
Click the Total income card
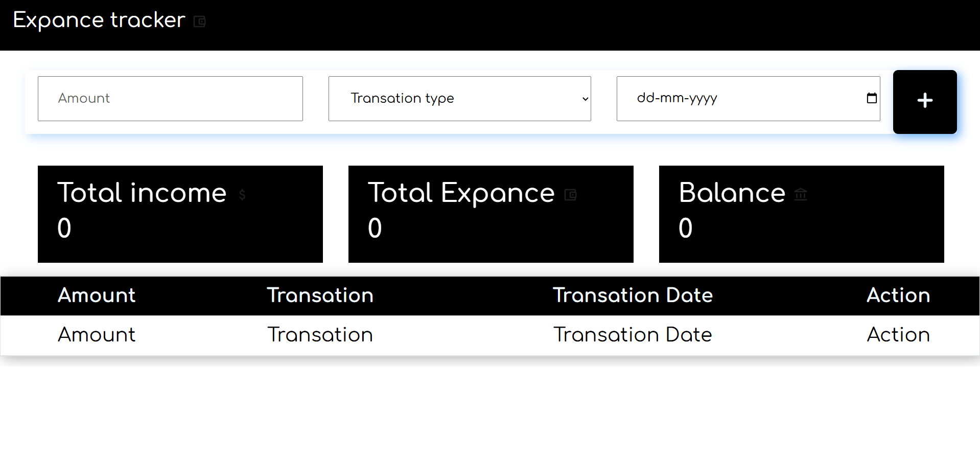pyautogui.click(x=180, y=214)
